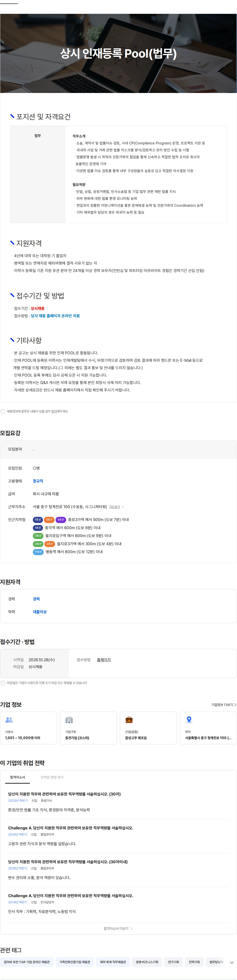Click chevron next to 지도보기
237x980 pixels.
coord(123,507)
